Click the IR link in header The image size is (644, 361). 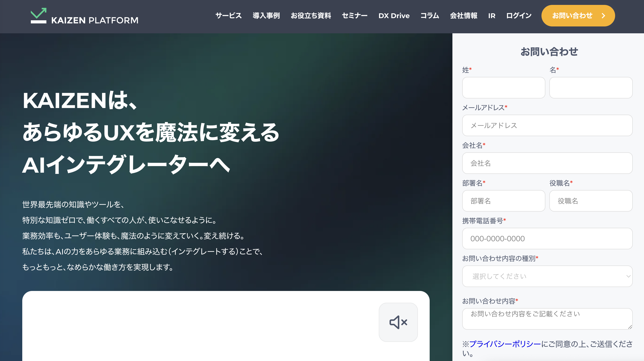[492, 16]
